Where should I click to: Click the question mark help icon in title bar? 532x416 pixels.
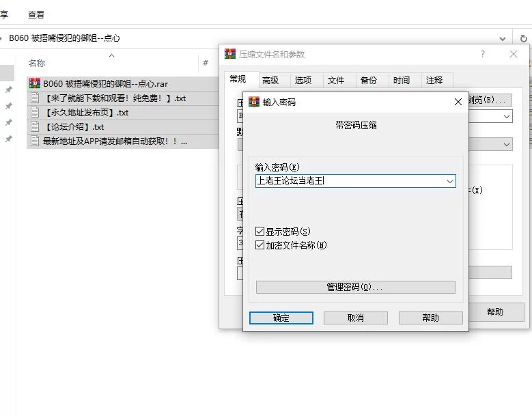click(483, 54)
